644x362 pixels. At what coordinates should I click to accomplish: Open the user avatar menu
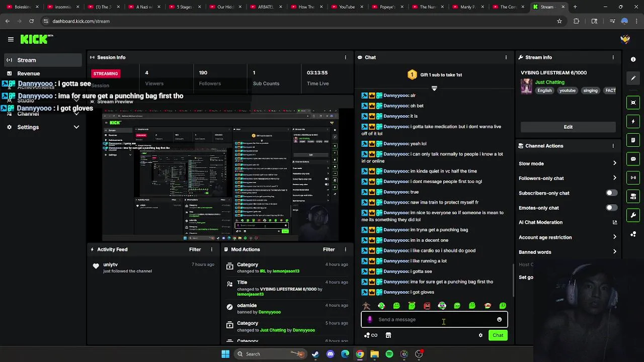pos(625,39)
